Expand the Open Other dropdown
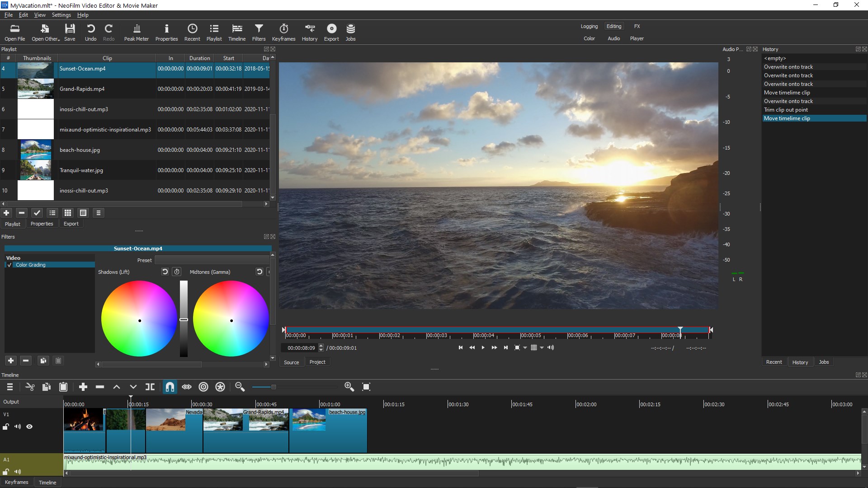 46,33
